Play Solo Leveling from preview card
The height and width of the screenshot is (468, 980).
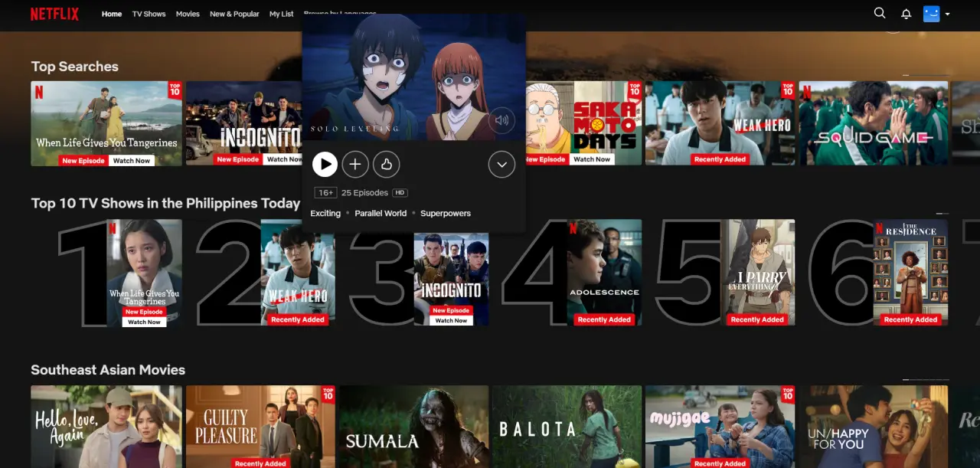(x=325, y=164)
